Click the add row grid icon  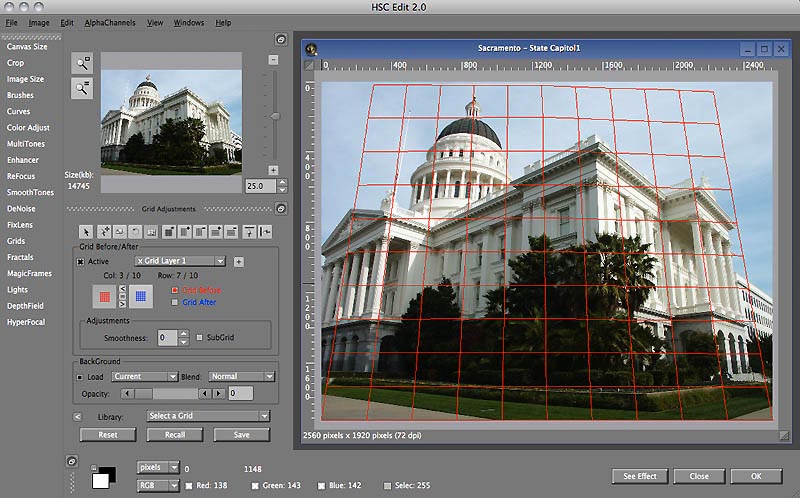(x=216, y=232)
